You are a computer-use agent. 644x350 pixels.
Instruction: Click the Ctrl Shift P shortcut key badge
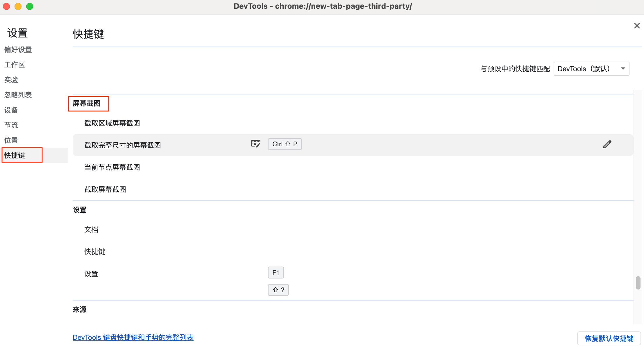pyautogui.click(x=285, y=144)
